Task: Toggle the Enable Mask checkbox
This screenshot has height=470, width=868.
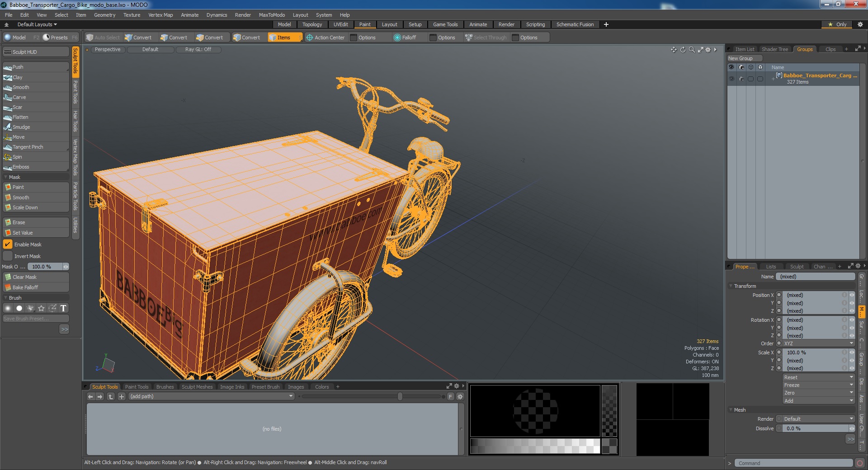Action: 8,244
